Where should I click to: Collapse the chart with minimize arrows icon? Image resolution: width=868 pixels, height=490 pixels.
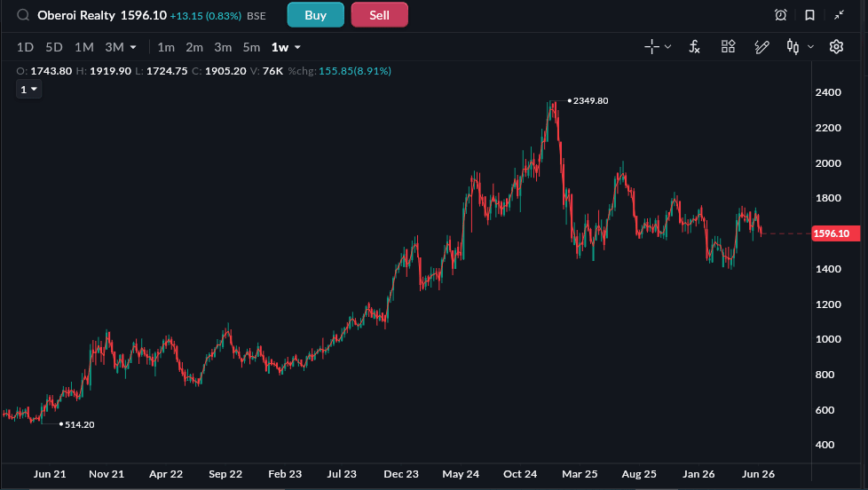(x=840, y=15)
